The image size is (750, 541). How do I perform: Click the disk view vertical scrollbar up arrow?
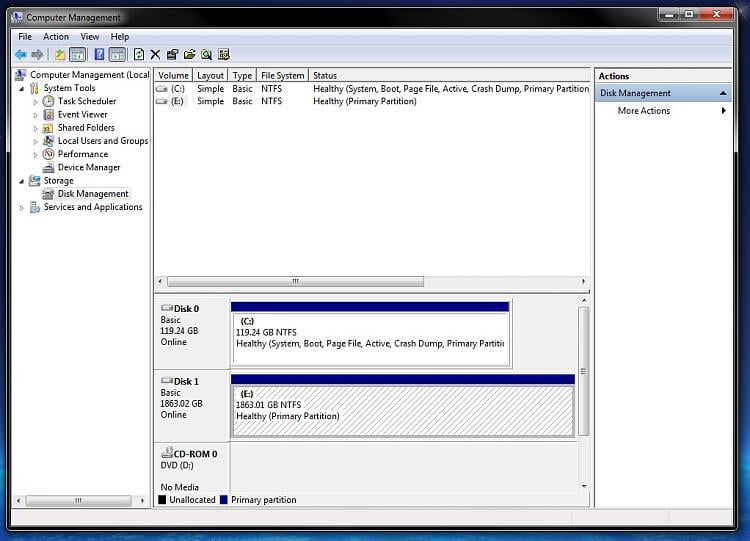click(x=584, y=300)
